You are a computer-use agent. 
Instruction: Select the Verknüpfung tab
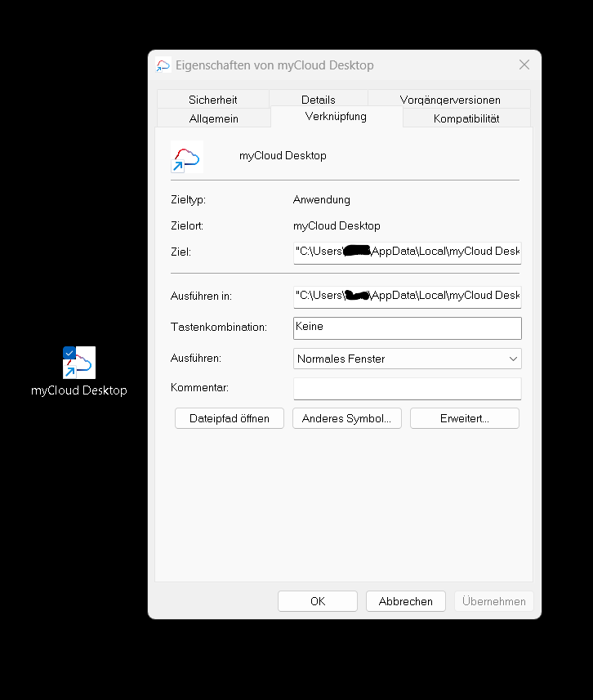click(336, 117)
